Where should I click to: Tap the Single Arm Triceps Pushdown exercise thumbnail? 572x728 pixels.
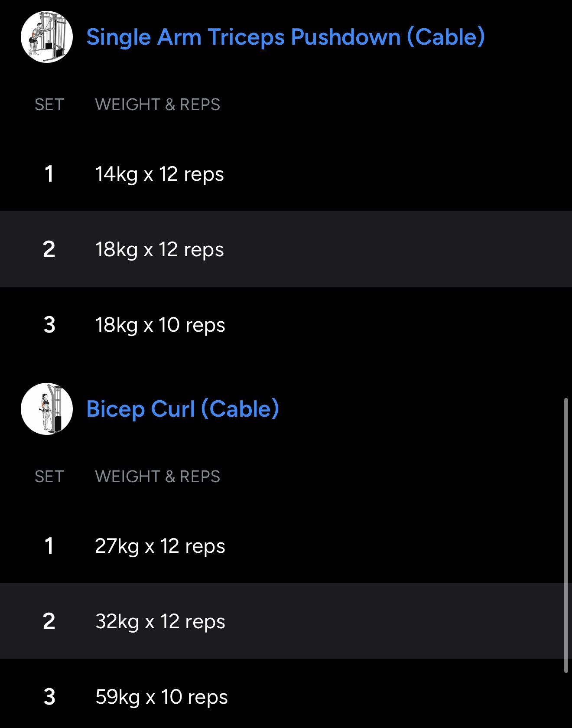tap(47, 37)
